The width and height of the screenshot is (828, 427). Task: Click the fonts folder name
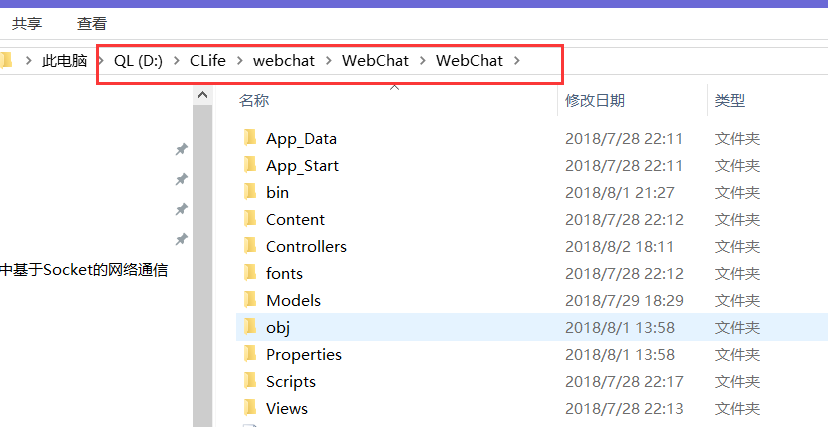284,273
